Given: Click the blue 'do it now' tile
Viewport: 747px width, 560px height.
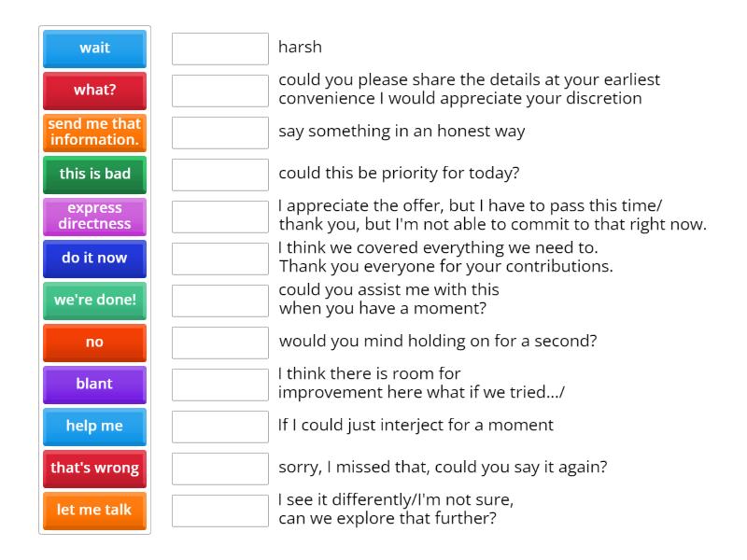Looking at the screenshot, I should (x=93, y=259).
